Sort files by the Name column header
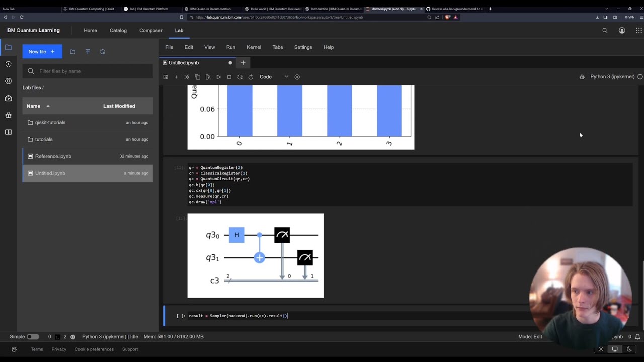The image size is (644, 362). click(x=33, y=106)
